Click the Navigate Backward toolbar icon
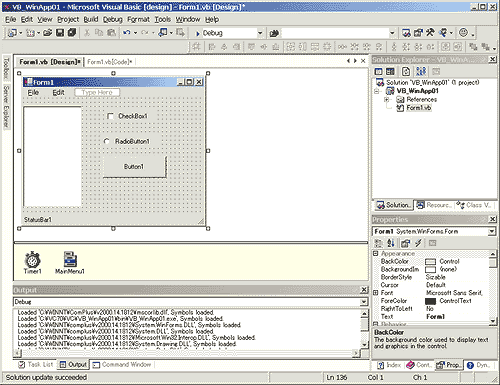 click(x=163, y=33)
